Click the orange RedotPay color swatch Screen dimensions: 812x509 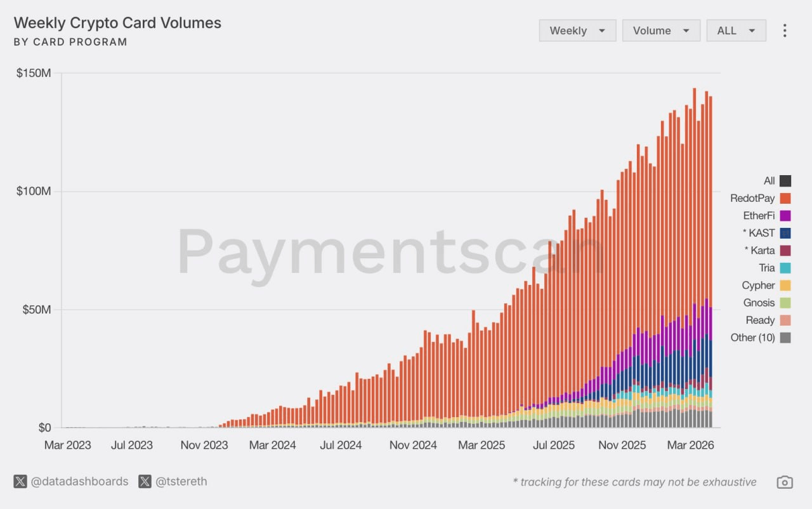[x=785, y=199]
